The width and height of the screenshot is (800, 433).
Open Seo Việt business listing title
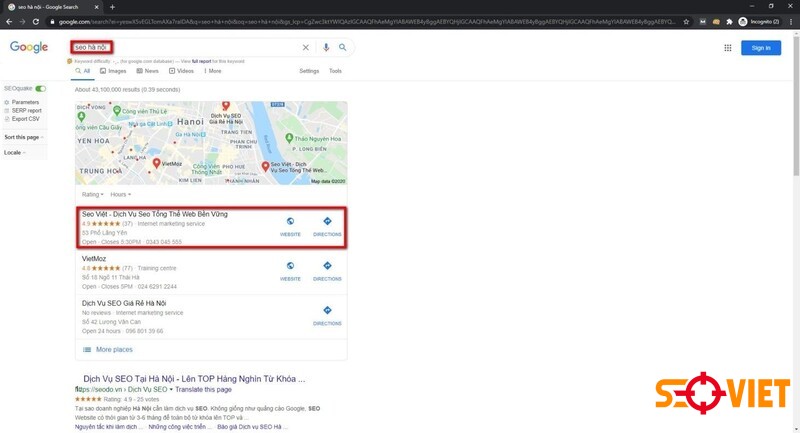(155, 214)
